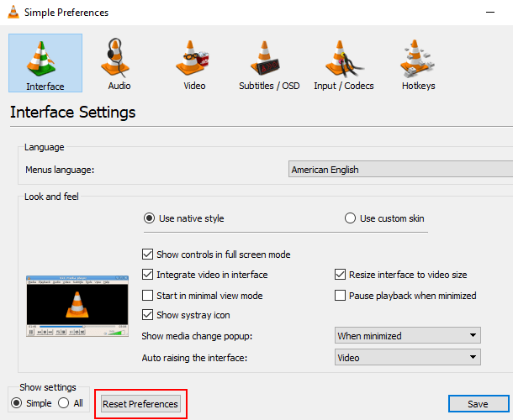Open the Interface settings cone icon

click(x=45, y=58)
